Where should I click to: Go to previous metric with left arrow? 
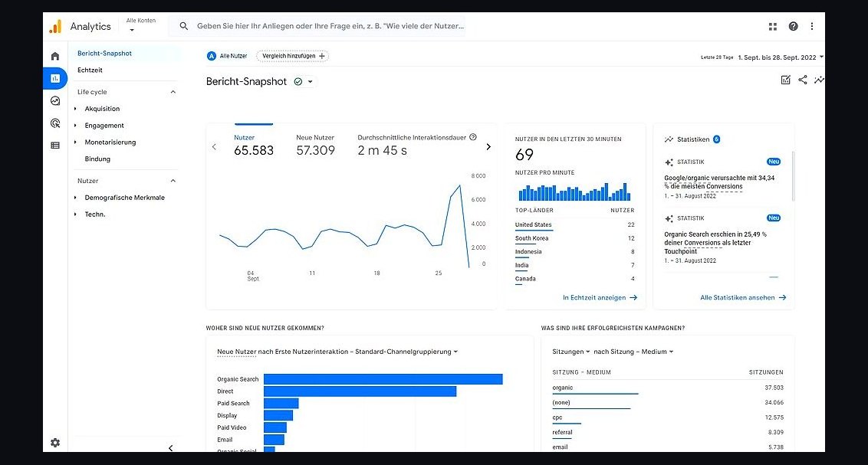tap(214, 147)
